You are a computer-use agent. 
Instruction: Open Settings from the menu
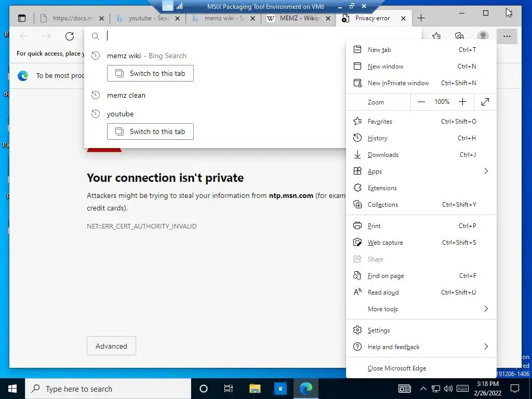pyautogui.click(x=421, y=330)
